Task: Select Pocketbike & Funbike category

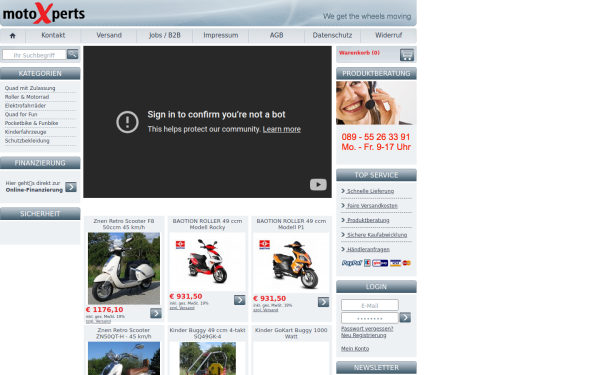Action: [31, 123]
